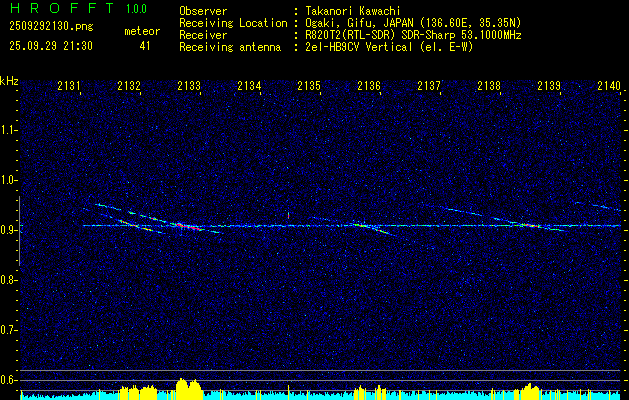Select the 2137 time axis label
The width and height of the screenshot is (629, 400).
(x=429, y=87)
